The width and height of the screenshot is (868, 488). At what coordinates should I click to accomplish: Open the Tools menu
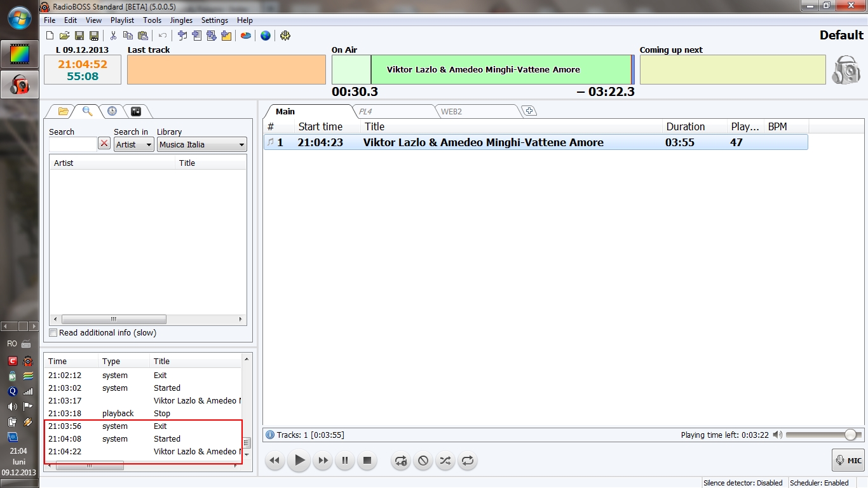click(152, 20)
